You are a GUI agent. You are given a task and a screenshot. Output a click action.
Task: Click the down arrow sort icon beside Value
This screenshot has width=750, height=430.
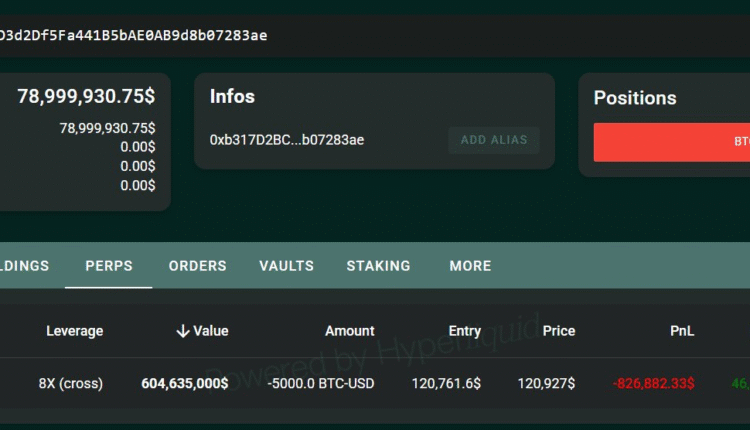point(183,331)
